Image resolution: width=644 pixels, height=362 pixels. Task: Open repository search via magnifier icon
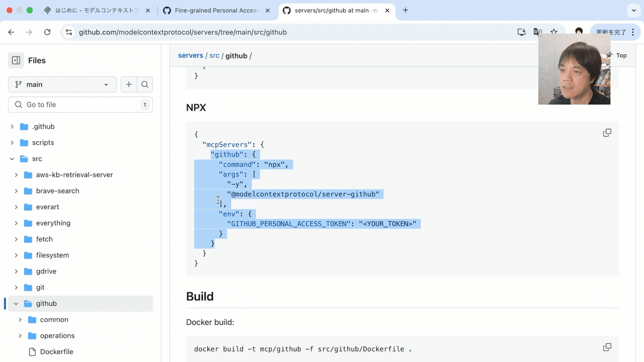click(x=144, y=84)
